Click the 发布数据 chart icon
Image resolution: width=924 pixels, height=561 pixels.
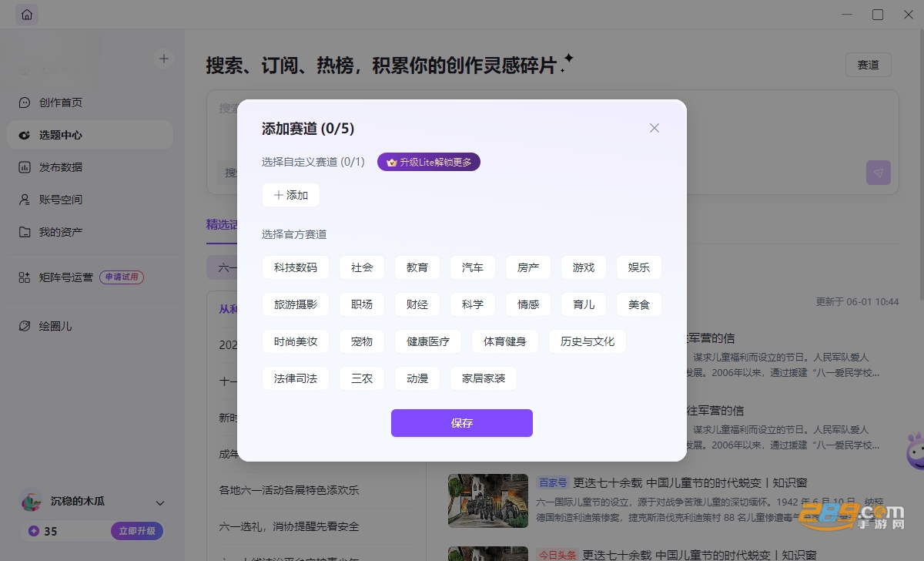tap(25, 167)
